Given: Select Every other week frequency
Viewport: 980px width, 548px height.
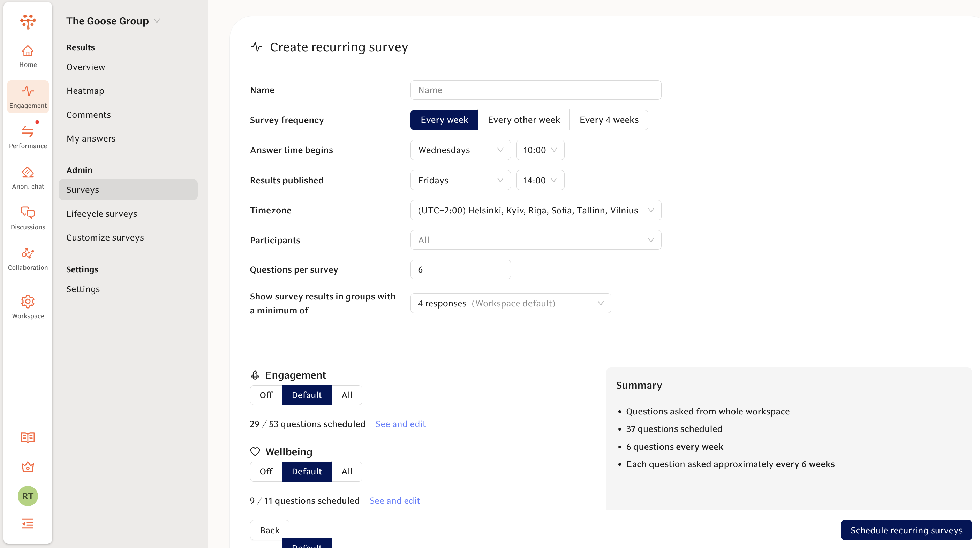Looking at the screenshot, I should point(523,120).
